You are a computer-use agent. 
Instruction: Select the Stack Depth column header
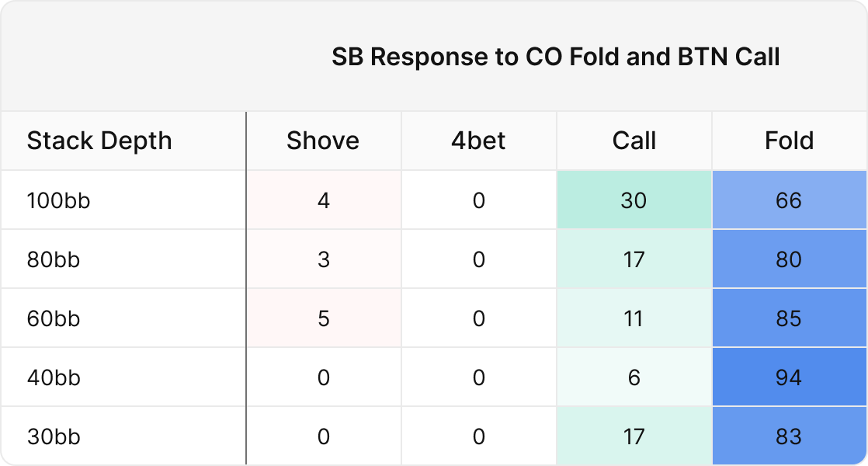coord(99,141)
